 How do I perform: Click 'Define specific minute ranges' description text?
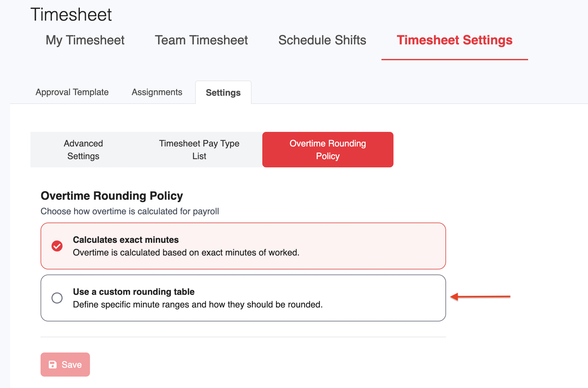(198, 305)
